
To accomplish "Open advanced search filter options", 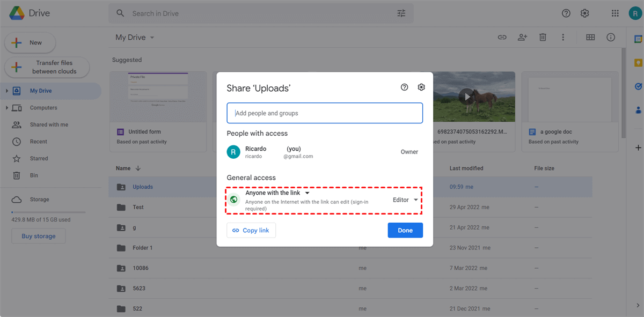I will [x=401, y=13].
